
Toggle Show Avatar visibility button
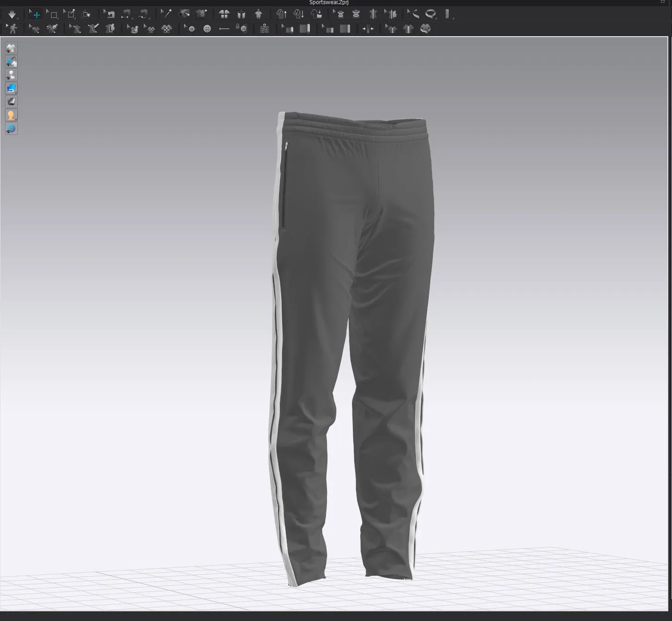[11, 75]
